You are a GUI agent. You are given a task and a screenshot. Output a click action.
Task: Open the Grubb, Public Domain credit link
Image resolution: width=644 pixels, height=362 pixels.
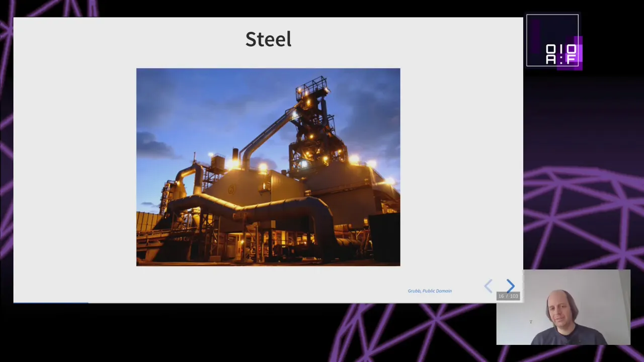(x=430, y=291)
